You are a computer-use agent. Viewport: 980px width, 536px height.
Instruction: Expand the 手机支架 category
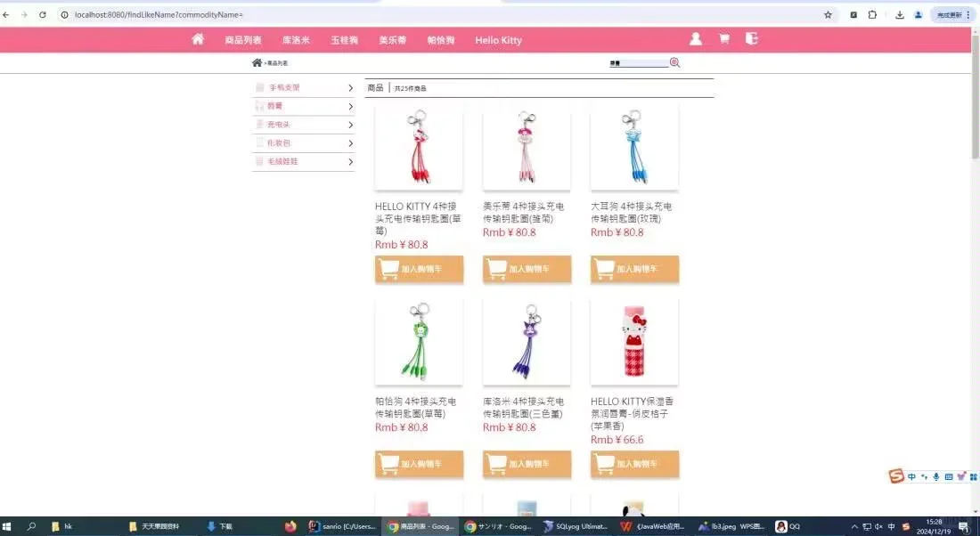[x=303, y=86]
